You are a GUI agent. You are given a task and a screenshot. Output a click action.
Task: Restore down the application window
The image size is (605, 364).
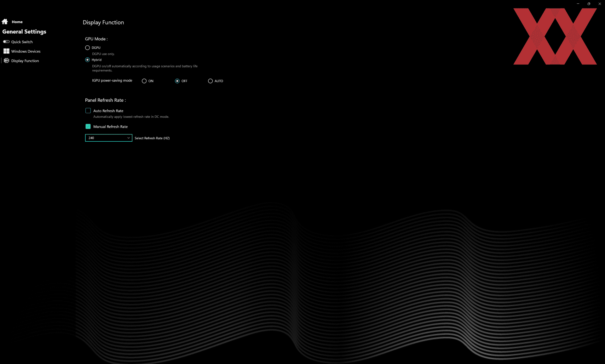(x=589, y=4)
